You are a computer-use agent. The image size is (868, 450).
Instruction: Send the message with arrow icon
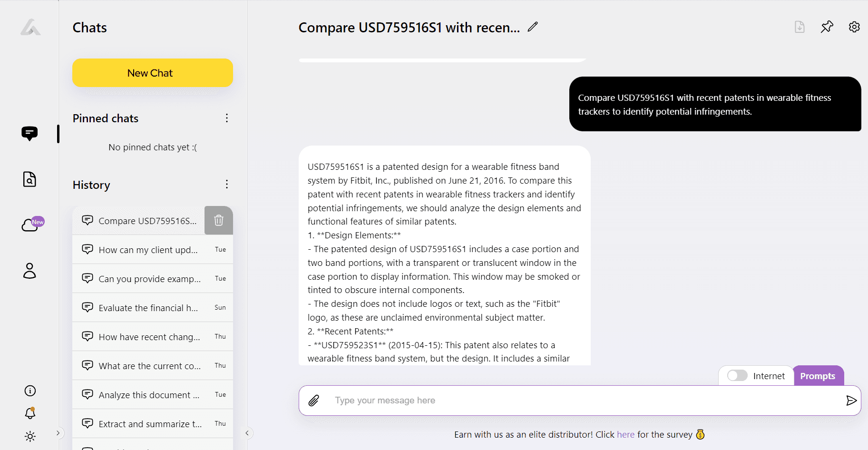click(x=851, y=401)
